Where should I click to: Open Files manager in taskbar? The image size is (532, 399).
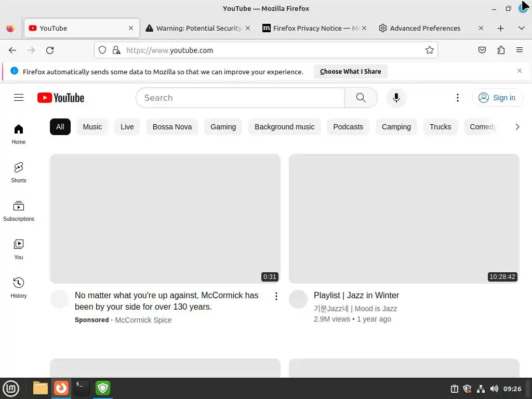[x=41, y=388]
